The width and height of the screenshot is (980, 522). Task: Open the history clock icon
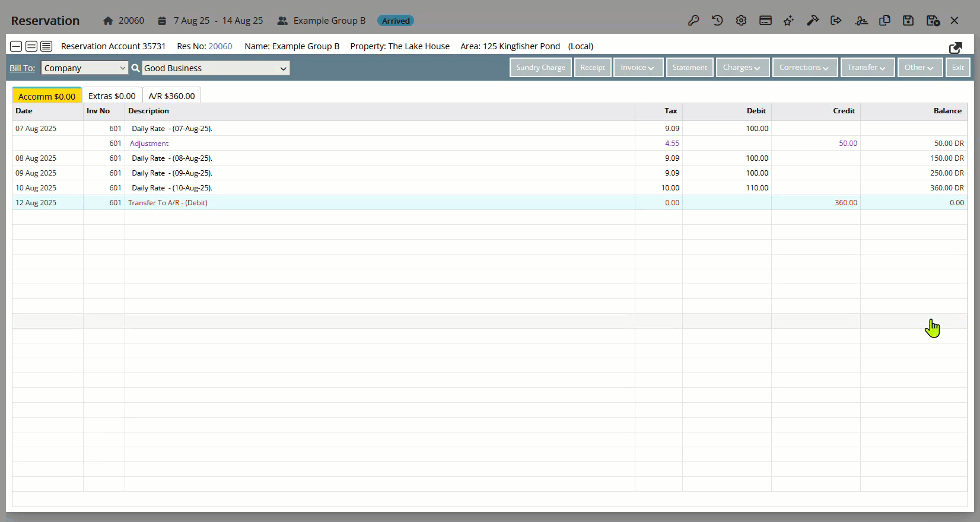(x=717, y=21)
